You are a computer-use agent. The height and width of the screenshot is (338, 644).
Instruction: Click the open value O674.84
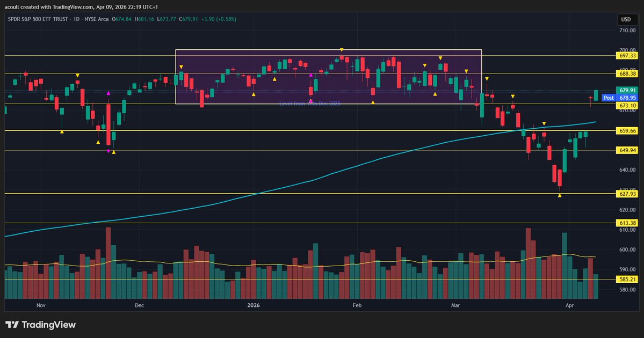[121, 19]
